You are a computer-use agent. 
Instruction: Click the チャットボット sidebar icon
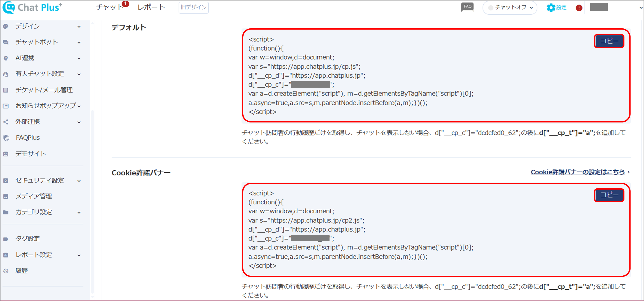coord(6,42)
